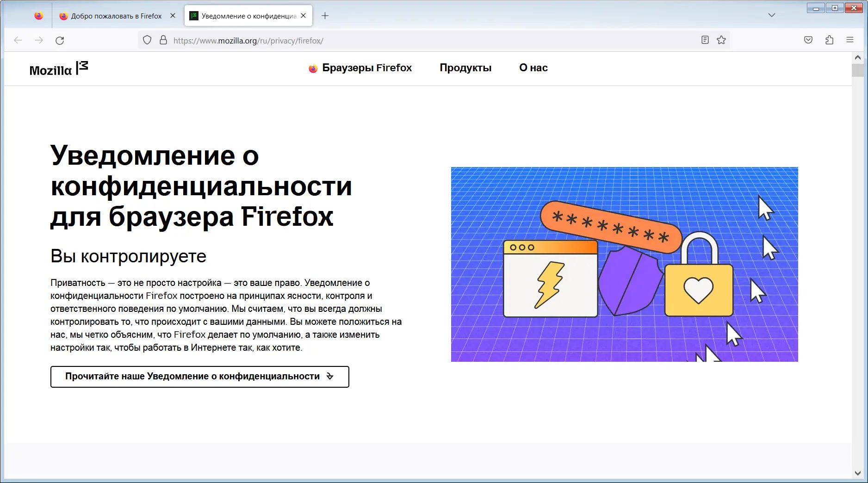Open the 'О нас' navigation menu
The image size is (868, 483).
[x=533, y=68]
